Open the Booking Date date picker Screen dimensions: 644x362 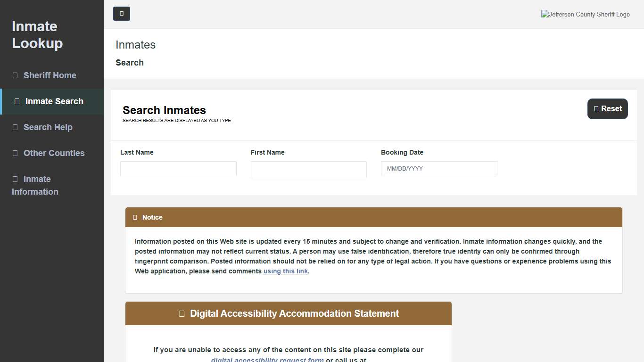(438, 168)
